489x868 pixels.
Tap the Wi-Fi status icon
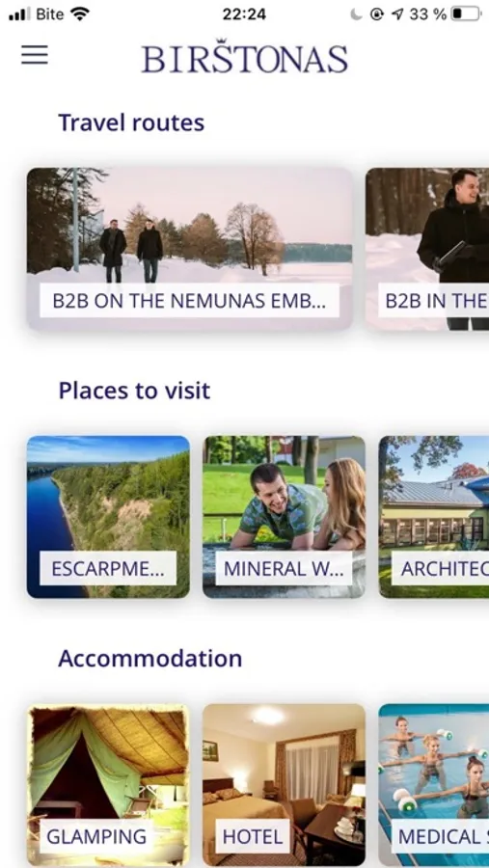[x=80, y=14]
